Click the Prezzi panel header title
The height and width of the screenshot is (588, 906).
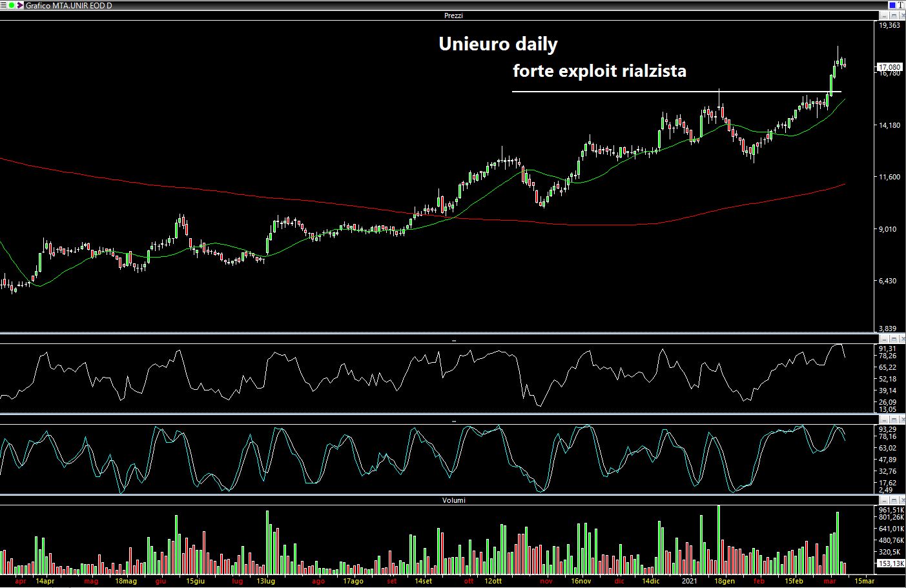click(453, 15)
